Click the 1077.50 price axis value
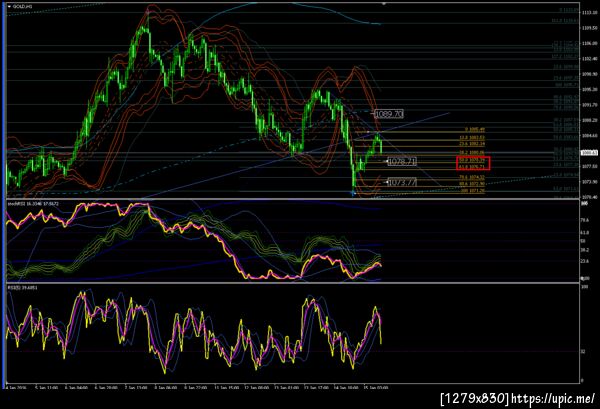This screenshot has width=600, height=409. tap(590, 166)
